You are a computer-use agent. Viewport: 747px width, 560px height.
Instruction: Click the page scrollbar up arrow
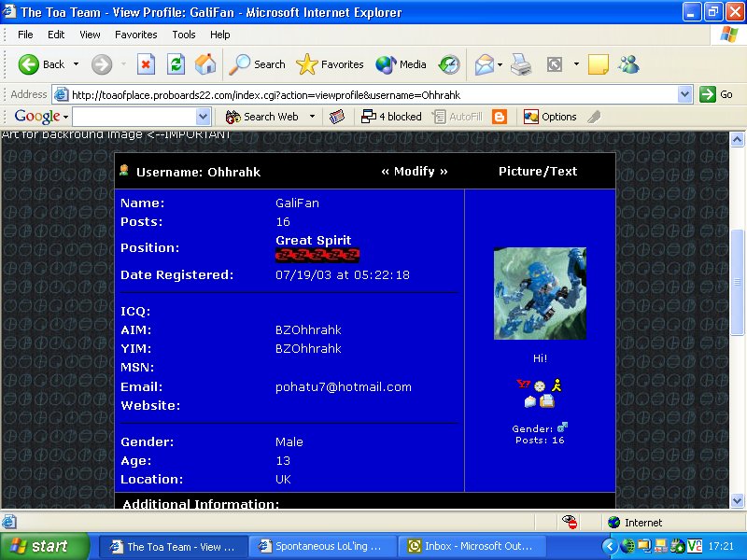tap(737, 139)
